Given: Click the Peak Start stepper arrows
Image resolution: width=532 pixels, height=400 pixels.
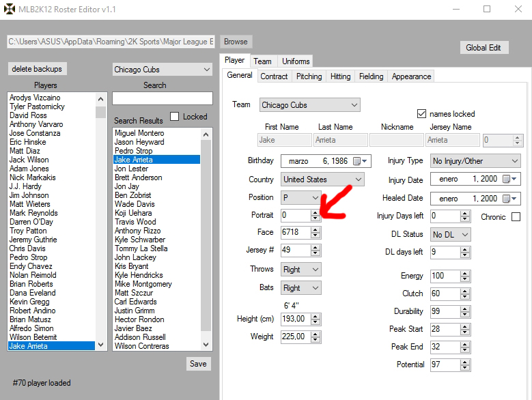Looking at the screenshot, I should 465,329.
